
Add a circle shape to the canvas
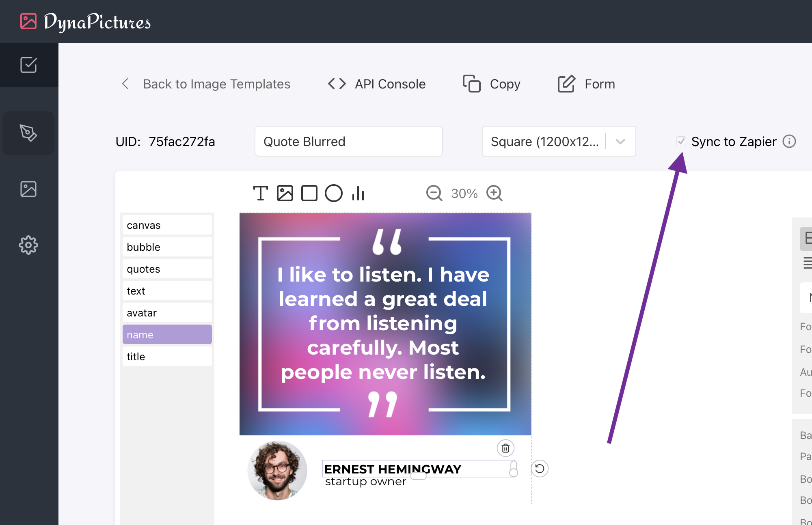[x=334, y=194]
